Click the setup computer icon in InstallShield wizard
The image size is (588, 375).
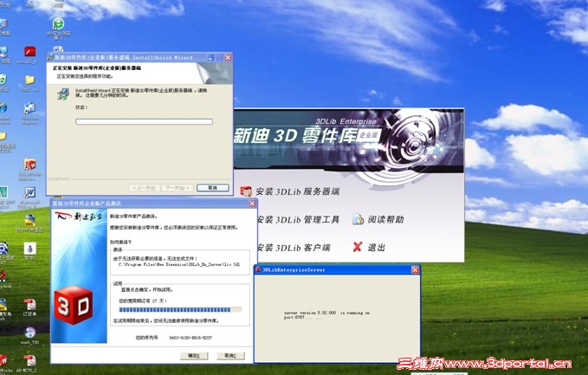(63, 94)
